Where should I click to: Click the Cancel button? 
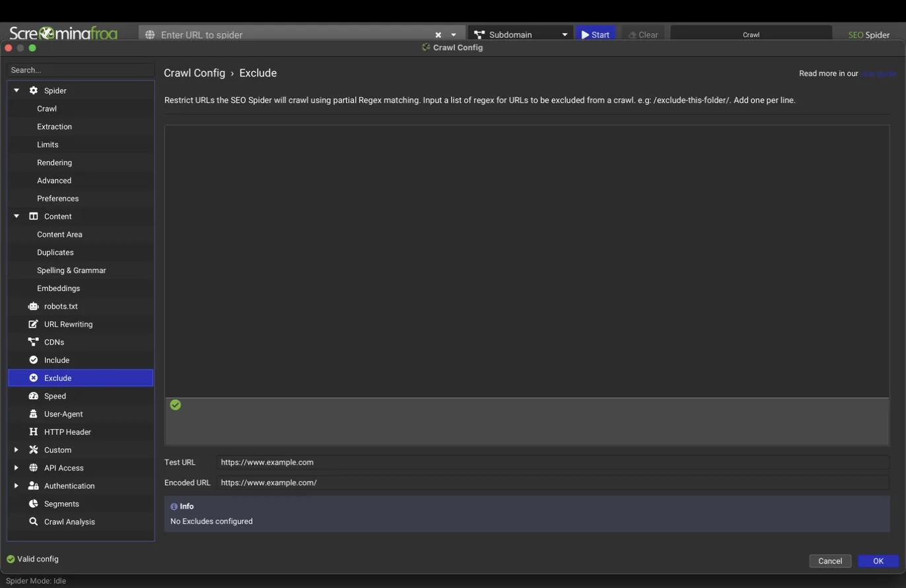click(830, 562)
